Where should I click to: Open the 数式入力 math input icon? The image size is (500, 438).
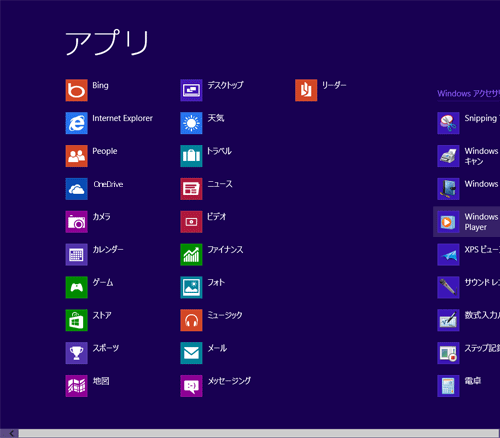(448, 320)
